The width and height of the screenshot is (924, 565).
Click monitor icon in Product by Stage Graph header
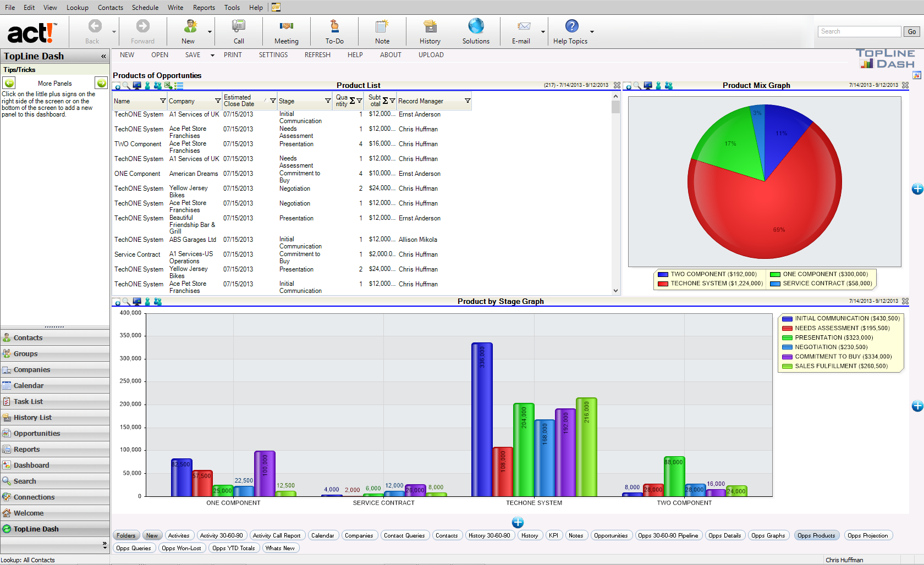tap(137, 302)
